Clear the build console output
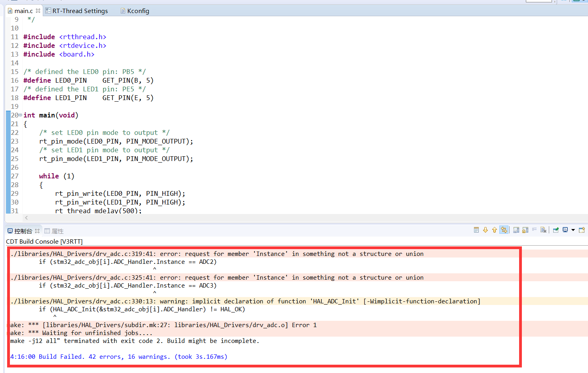588x373 pixels. click(x=544, y=230)
